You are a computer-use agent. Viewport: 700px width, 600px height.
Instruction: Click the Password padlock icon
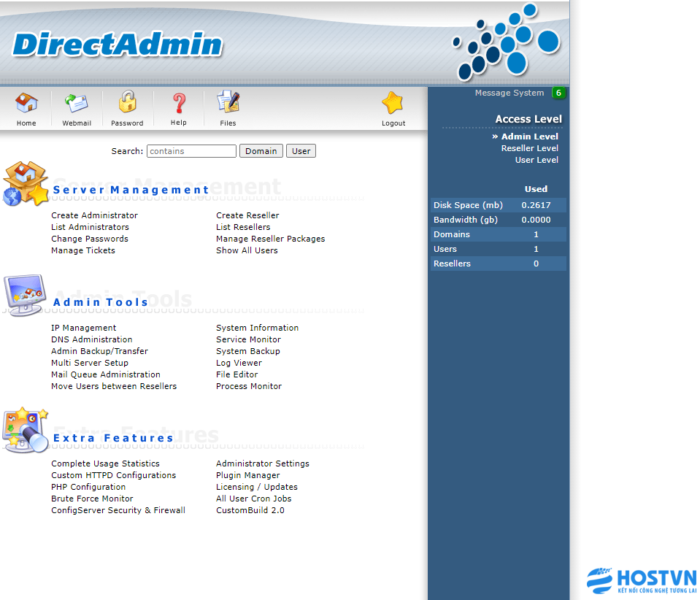(127, 101)
